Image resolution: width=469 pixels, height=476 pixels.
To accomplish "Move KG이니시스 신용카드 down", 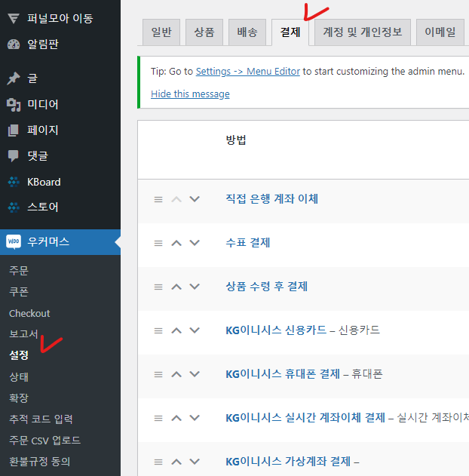I will pos(195,330).
